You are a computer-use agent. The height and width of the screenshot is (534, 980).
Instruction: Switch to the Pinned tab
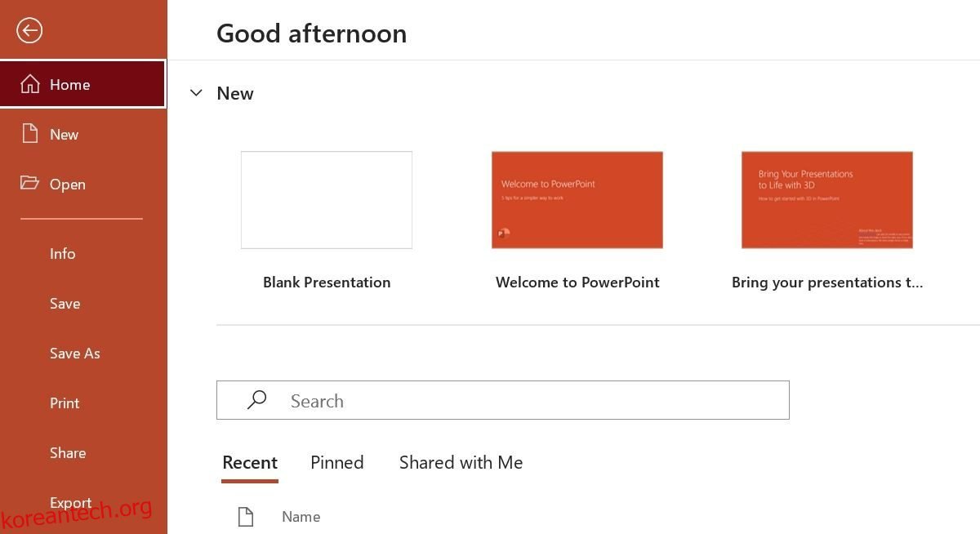(x=336, y=462)
